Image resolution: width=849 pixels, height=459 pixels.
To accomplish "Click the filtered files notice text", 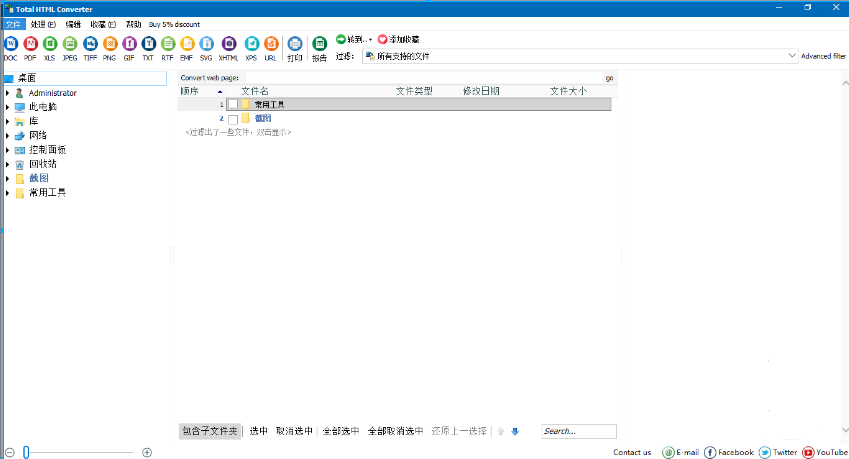I will [238, 133].
